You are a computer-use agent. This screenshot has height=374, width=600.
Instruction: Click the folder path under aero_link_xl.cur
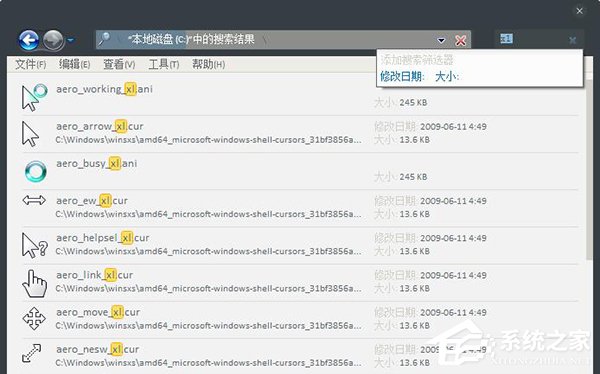208,289
